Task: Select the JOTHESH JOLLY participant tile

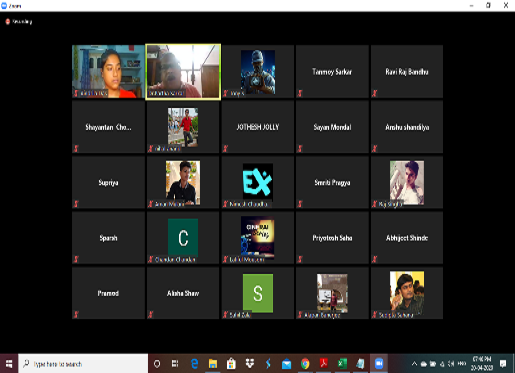Action: pyautogui.click(x=258, y=127)
